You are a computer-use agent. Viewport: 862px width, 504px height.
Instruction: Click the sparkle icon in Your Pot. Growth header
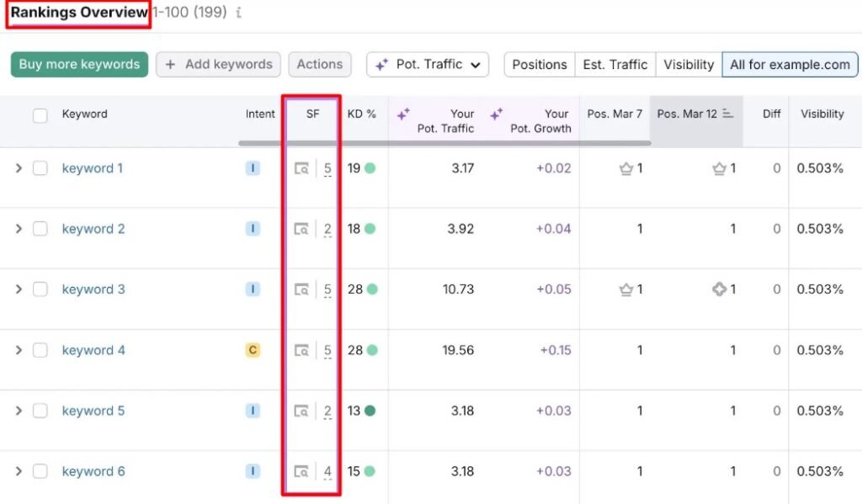click(x=496, y=114)
